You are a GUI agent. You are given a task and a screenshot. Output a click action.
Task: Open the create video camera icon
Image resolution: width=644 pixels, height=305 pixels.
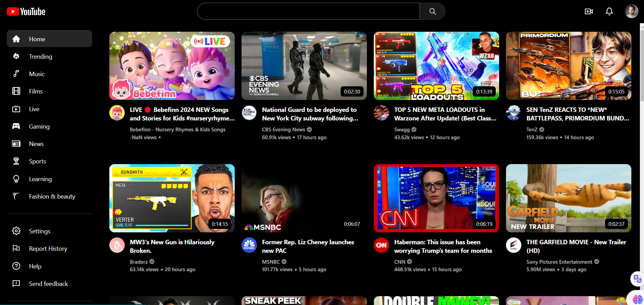click(x=589, y=12)
